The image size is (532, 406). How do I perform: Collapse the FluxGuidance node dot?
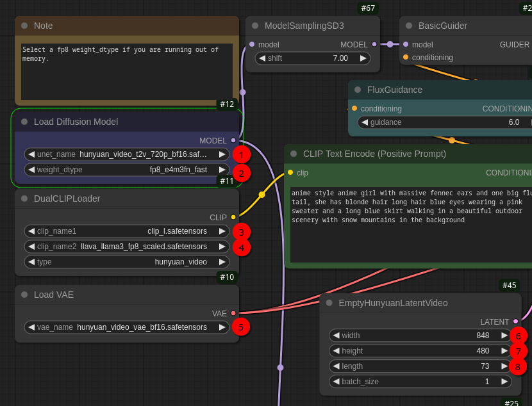(x=358, y=90)
